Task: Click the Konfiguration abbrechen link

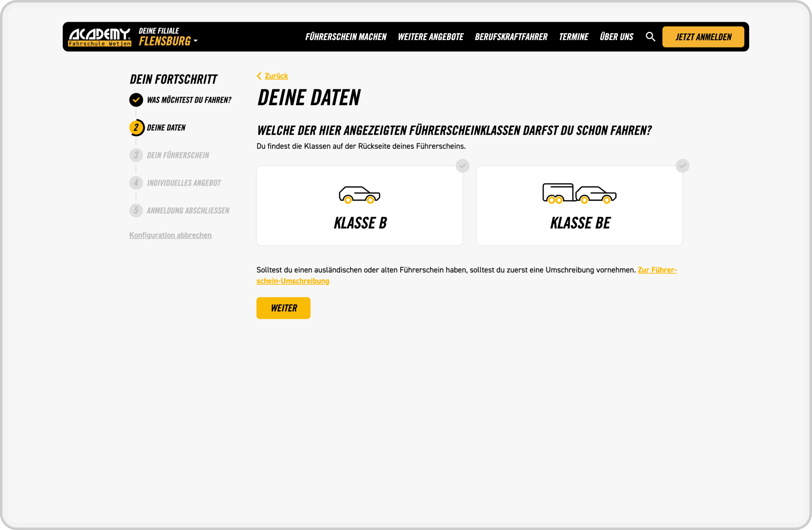Action: (170, 235)
